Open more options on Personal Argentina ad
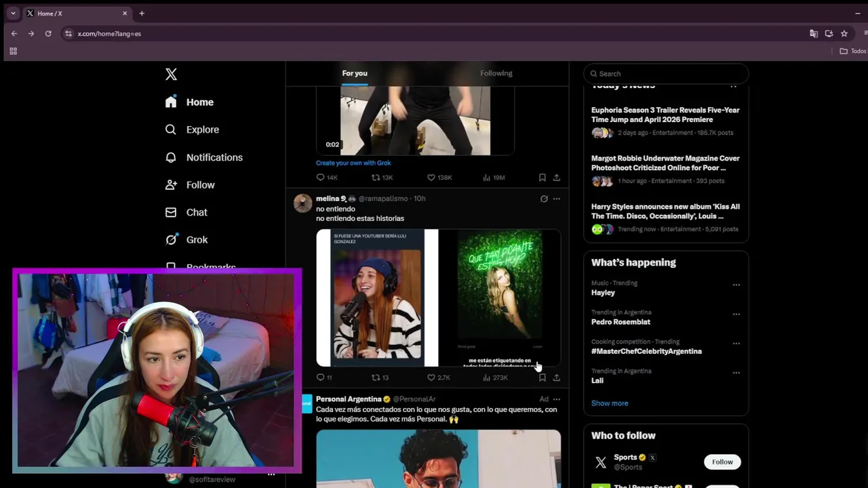 557,399
